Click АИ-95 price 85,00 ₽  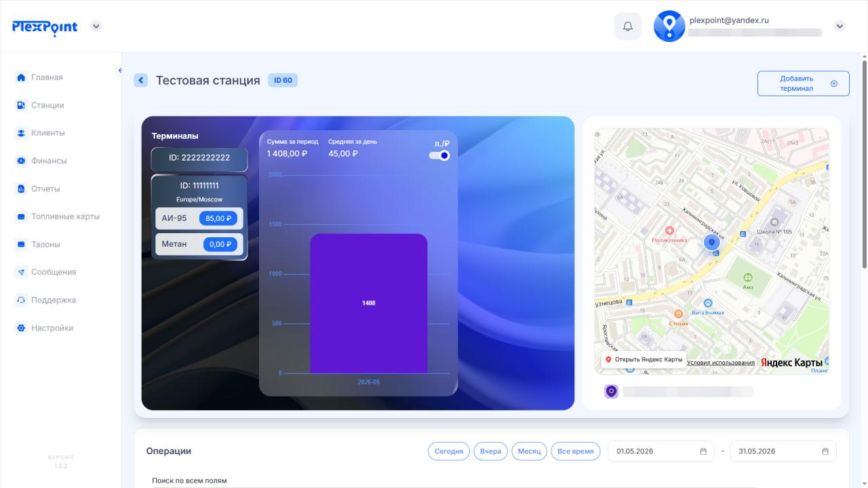218,218
